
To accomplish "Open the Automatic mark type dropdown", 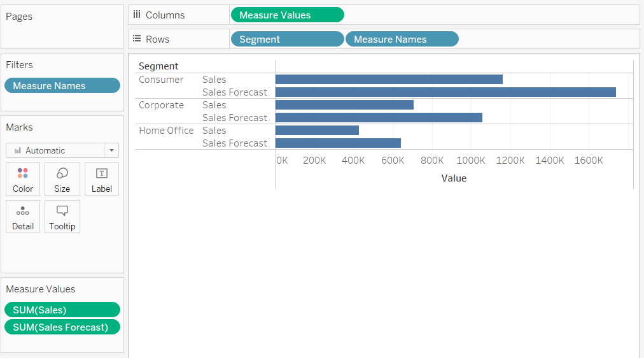I will point(56,150).
